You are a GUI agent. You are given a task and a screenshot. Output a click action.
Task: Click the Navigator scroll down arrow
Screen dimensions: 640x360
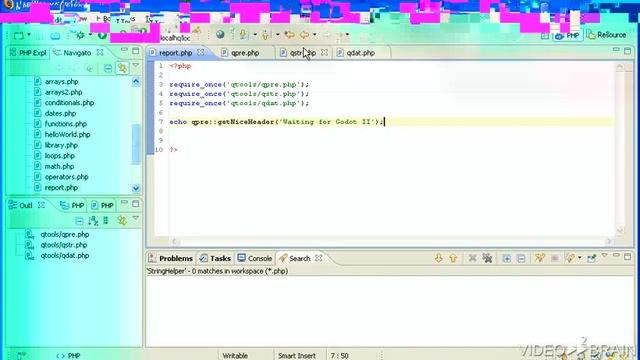point(136,188)
